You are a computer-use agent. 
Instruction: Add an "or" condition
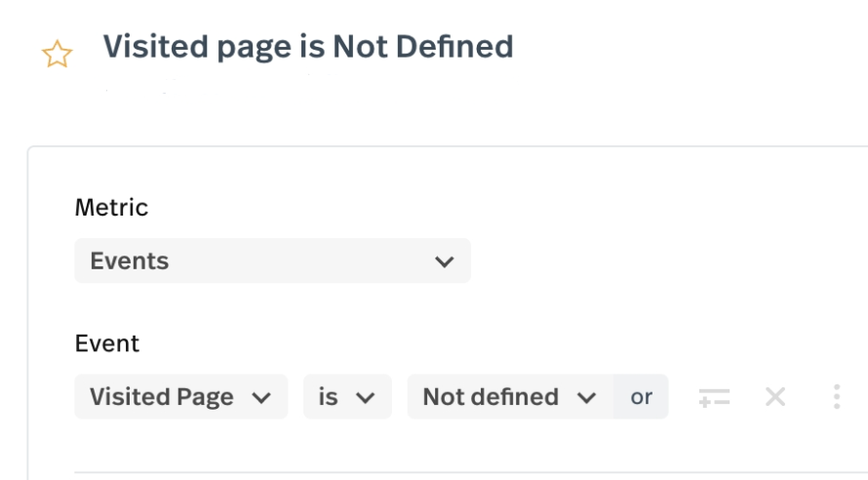coord(642,397)
